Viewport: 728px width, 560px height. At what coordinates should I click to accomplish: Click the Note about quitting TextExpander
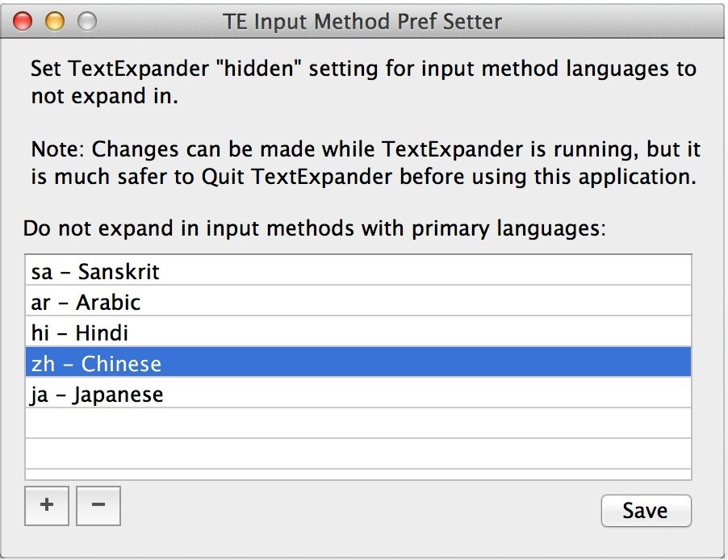click(366, 162)
